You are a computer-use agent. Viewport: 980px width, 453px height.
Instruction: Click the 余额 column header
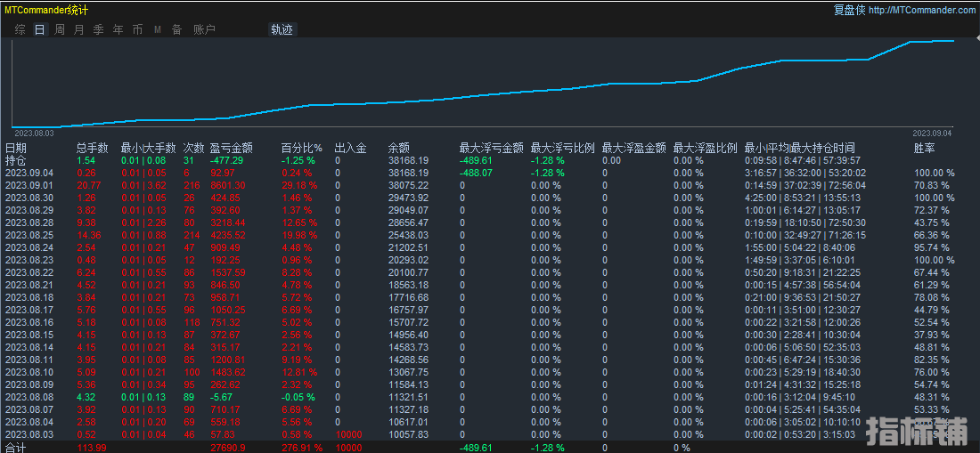point(398,148)
